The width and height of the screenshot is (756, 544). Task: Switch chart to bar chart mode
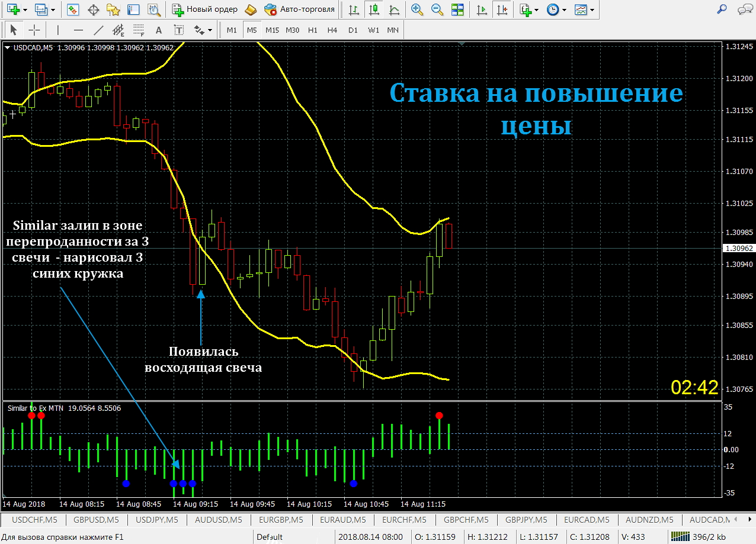point(354,9)
